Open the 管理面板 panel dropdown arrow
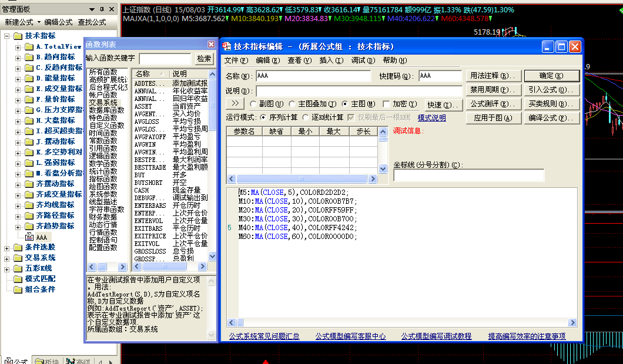The width and height of the screenshot is (623, 364). point(93,9)
